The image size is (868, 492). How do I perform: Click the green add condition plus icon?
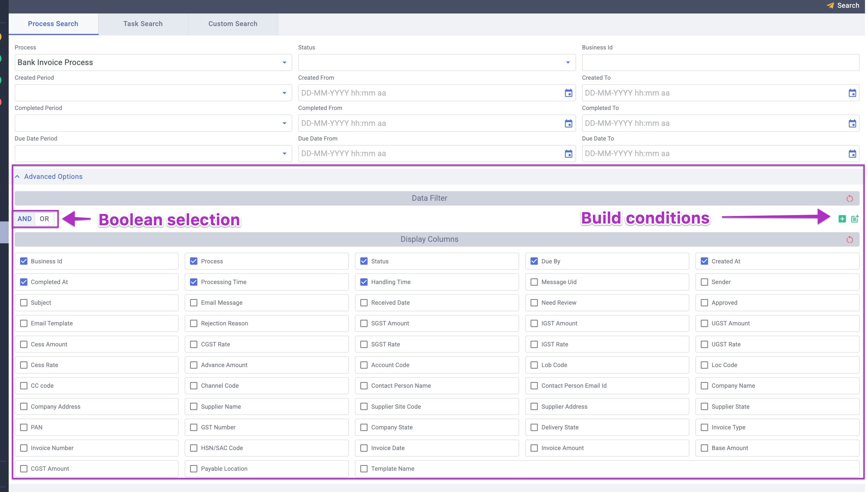(x=842, y=219)
